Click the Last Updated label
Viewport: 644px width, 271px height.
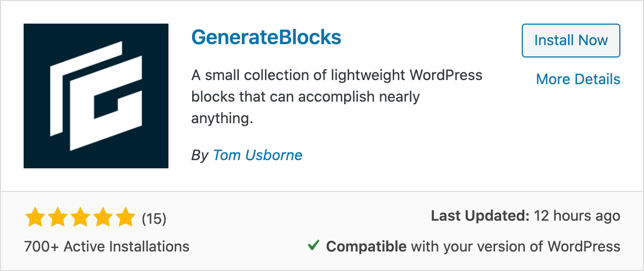click(480, 216)
